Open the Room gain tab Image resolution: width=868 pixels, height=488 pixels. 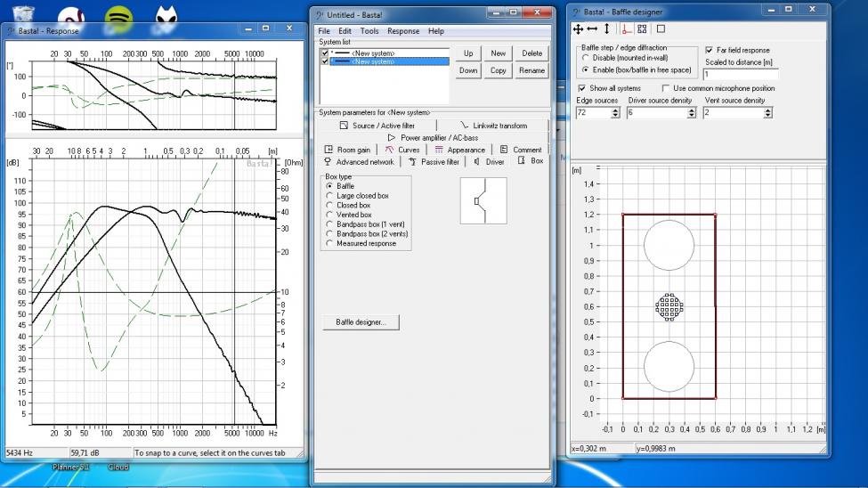point(347,150)
